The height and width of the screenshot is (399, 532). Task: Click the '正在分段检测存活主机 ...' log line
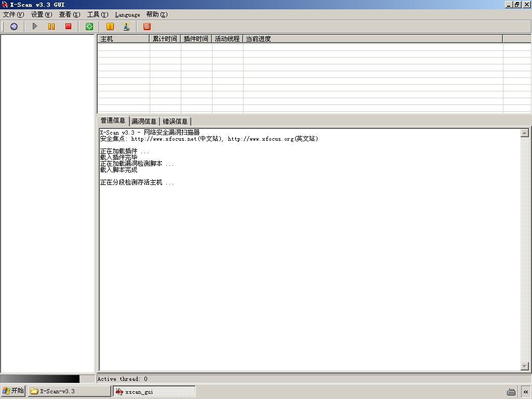point(137,182)
